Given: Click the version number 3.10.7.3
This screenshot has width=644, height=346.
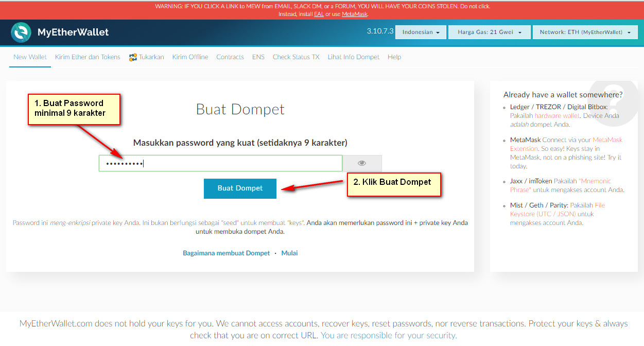Looking at the screenshot, I should tap(380, 31).
